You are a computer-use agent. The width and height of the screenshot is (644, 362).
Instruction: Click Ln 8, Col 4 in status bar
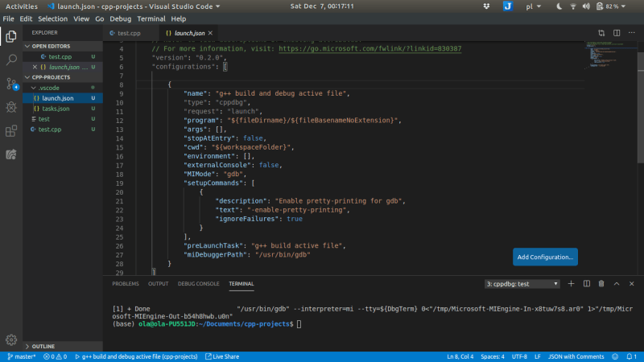coord(460,356)
